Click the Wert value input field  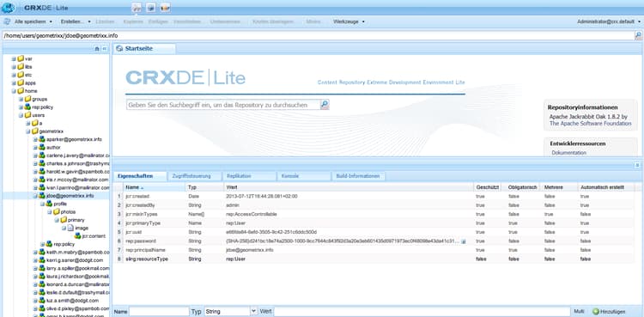click(x=422, y=312)
